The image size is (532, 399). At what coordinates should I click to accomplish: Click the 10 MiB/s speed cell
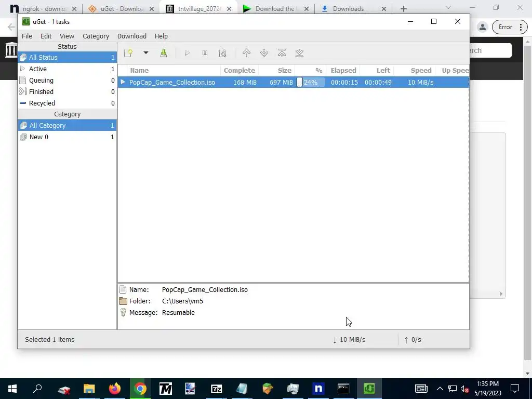(420, 82)
